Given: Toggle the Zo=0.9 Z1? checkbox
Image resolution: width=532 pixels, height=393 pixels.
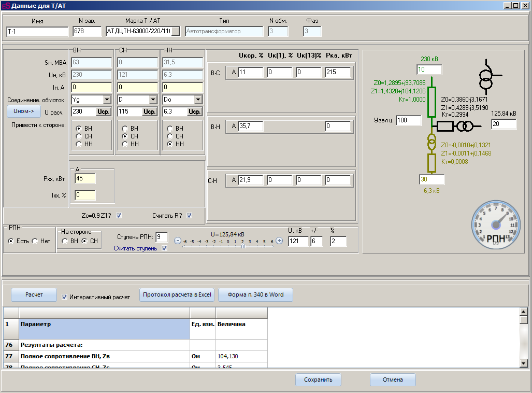Looking at the screenshot, I should (x=119, y=215).
